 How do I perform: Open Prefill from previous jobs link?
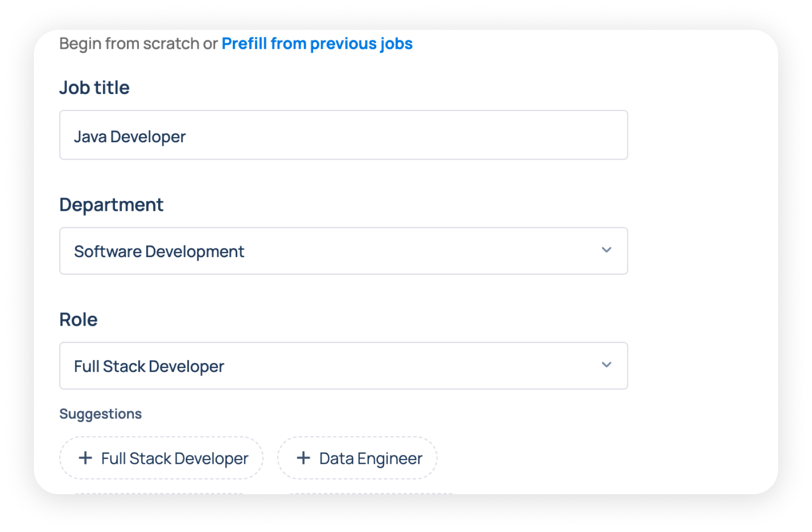click(x=317, y=44)
